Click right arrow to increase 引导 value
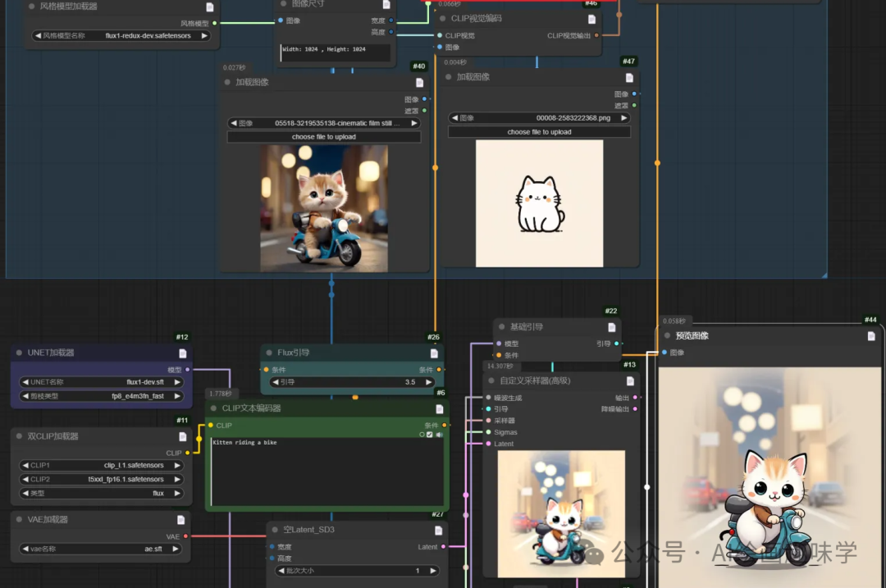886x588 pixels. 428,382
